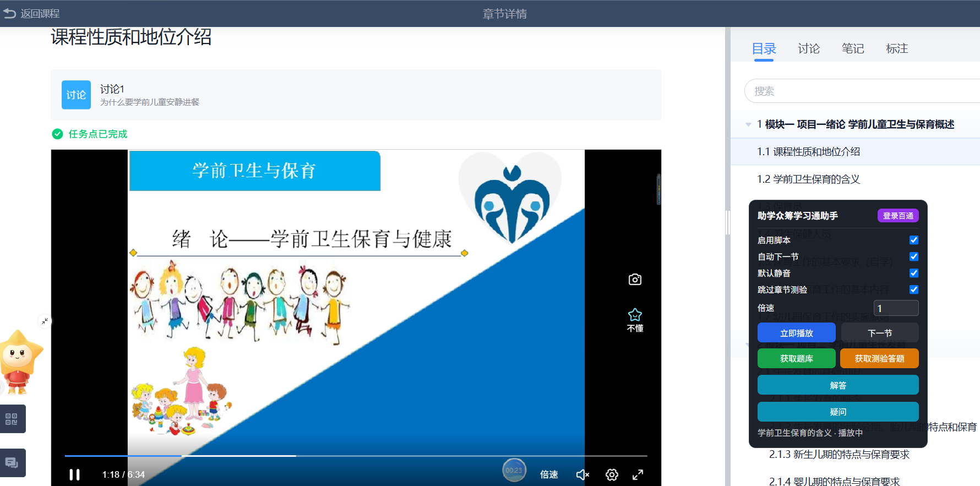Click the circular 00:23 timer badge

pos(514,470)
